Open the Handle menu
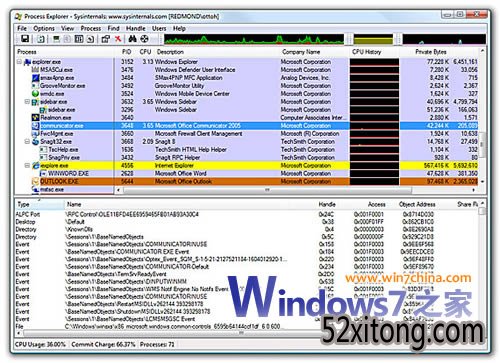The image size is (500, 363). point(136,28)
